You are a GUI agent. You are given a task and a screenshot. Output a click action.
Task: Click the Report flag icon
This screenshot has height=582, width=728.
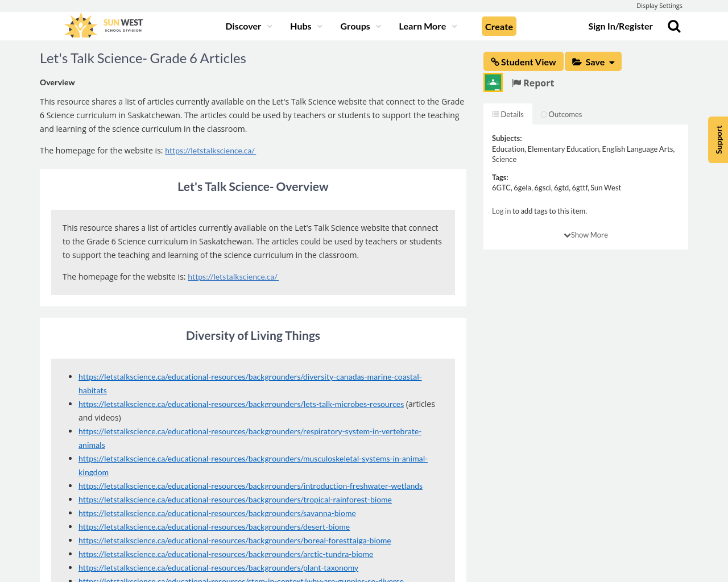tap(516, 83)
